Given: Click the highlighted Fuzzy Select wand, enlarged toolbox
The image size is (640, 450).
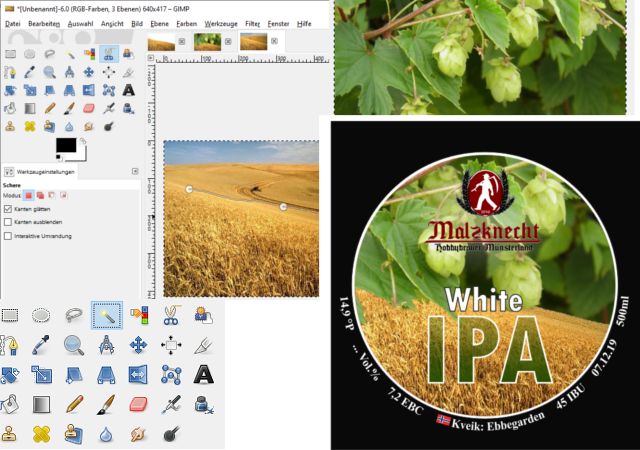Looking at the screenshot, I should (x=107, y=315).
